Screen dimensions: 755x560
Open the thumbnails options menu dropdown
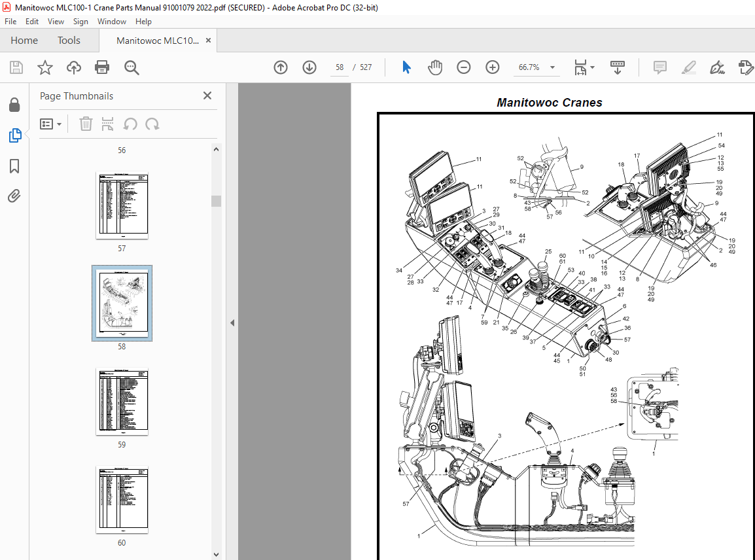pos(50,124)
